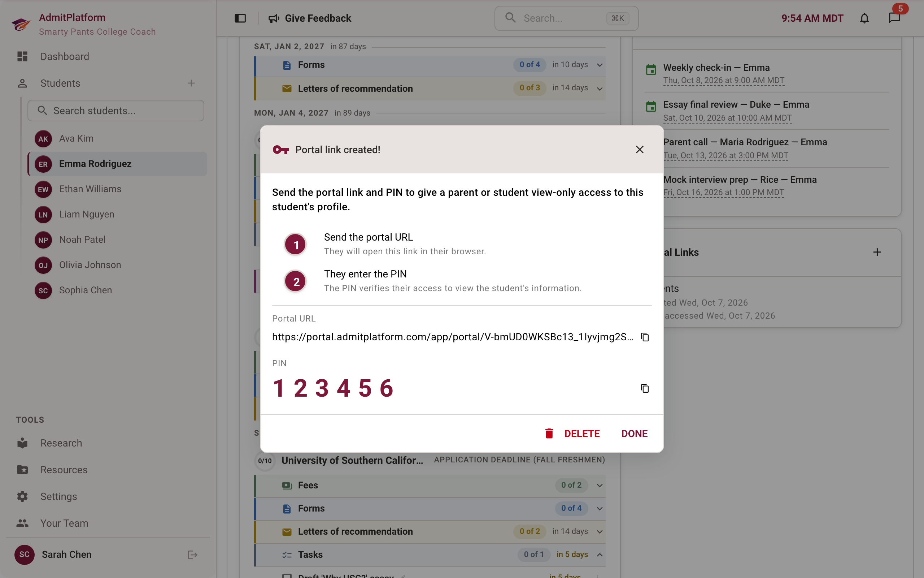Click the search field in top bar
924x578 pixels.
[566, 18]
